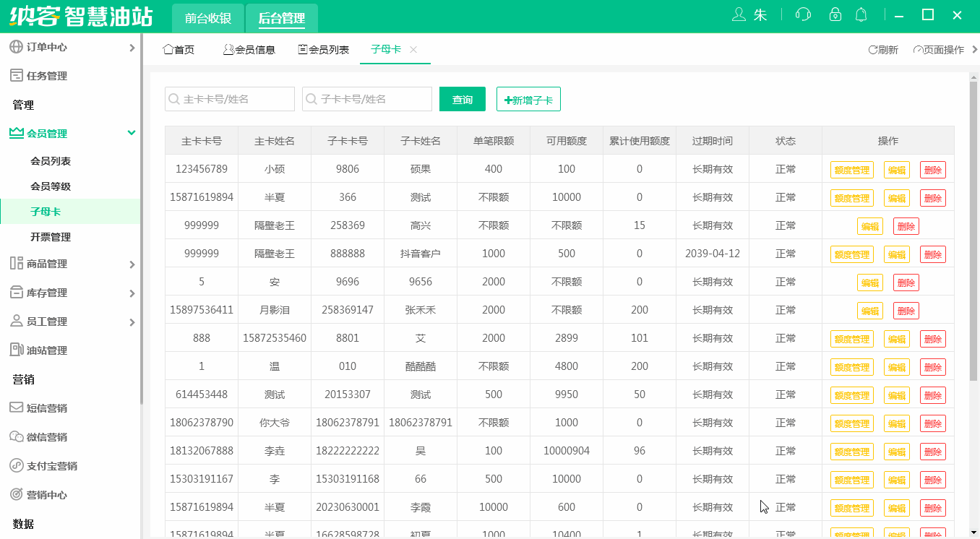The height and width of the screenshot is (539, 980).
Task: Open the 会员信息 tab
Action: pos(249,49)
